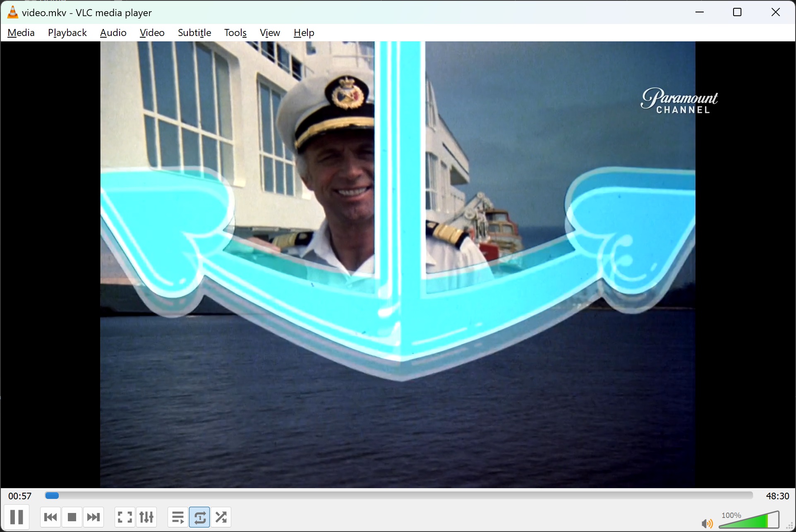Pause the video playback

[17, 517]
